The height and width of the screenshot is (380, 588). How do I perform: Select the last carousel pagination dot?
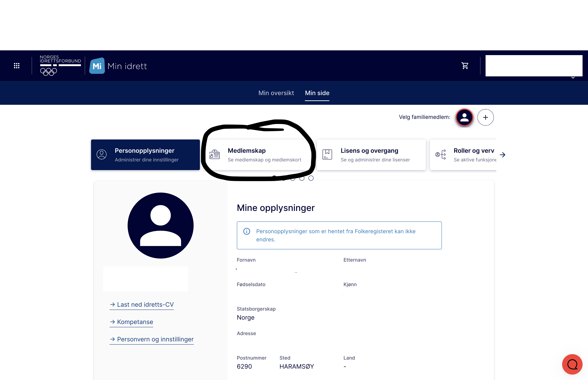pos(311,178)
